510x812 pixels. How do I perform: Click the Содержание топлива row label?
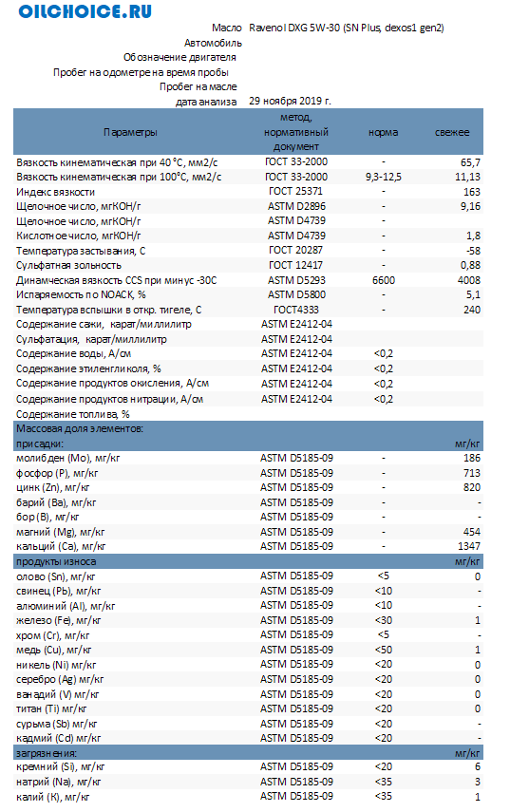(x=73, y=414)
